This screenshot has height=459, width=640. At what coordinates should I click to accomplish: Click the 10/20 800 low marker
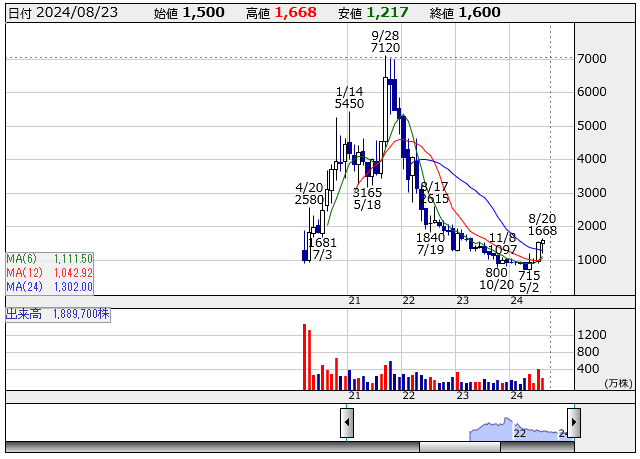click(x=496, y=278)
